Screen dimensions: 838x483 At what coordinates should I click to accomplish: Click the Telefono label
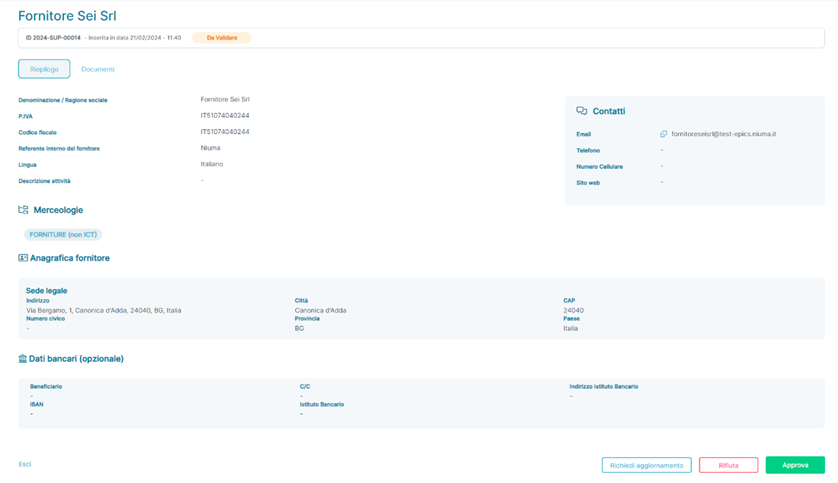588,151
